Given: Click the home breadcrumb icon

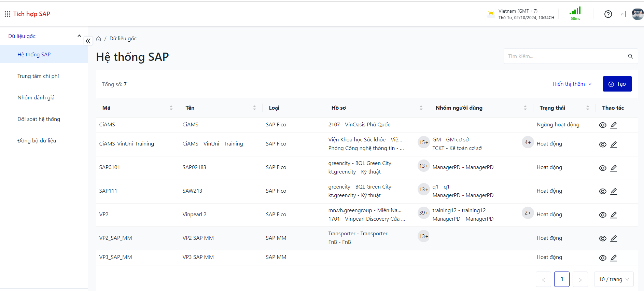Looking at the screenshot, I should pos(99,39).
